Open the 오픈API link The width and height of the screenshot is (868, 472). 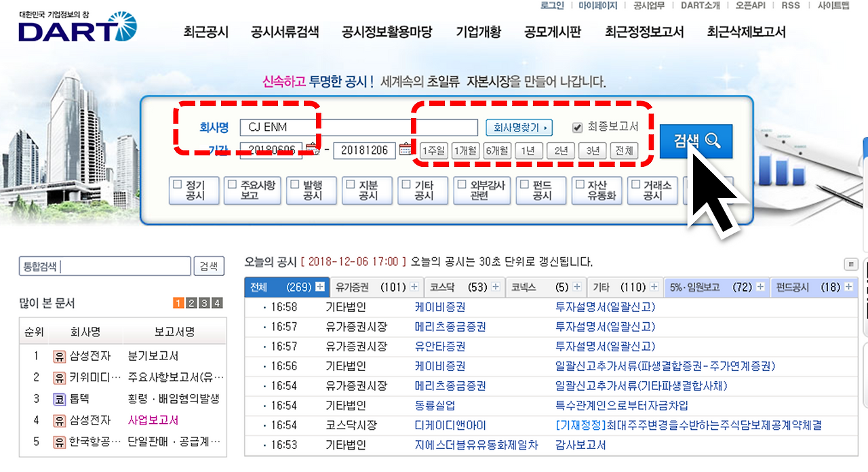751,5
